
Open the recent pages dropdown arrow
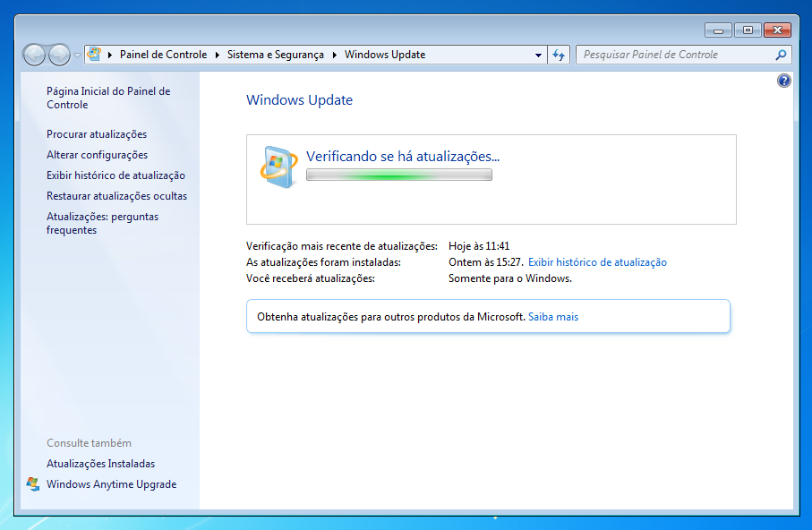pyautogui.click(x=77, y=55)
